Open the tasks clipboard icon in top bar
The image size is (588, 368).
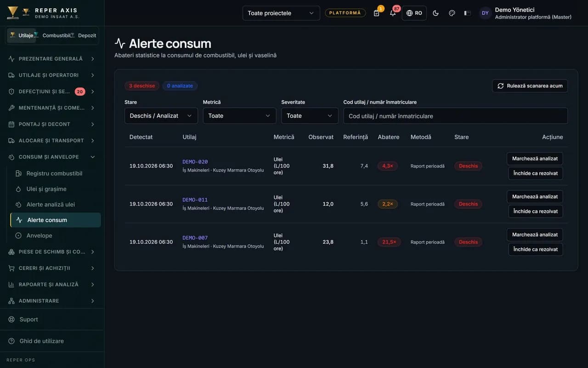point(377,13)
